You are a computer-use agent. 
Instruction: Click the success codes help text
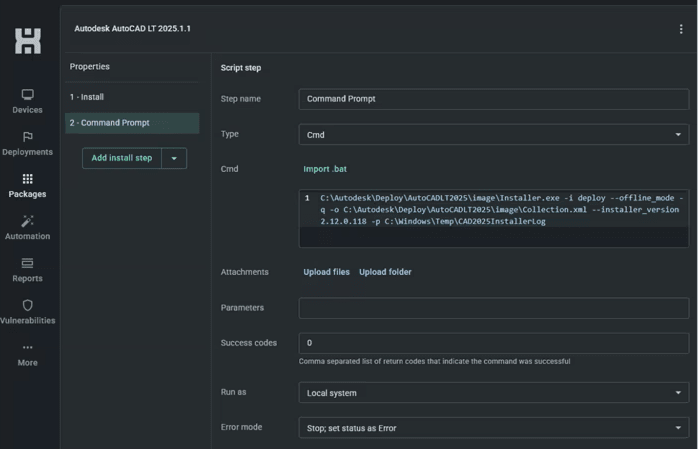tap(434, 361)
